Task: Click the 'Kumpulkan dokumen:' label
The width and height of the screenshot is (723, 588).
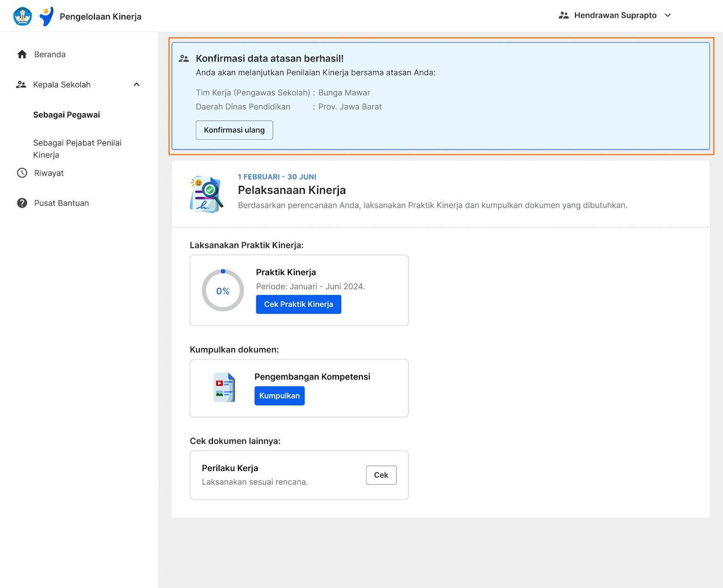Action: (x=235, y=350)
